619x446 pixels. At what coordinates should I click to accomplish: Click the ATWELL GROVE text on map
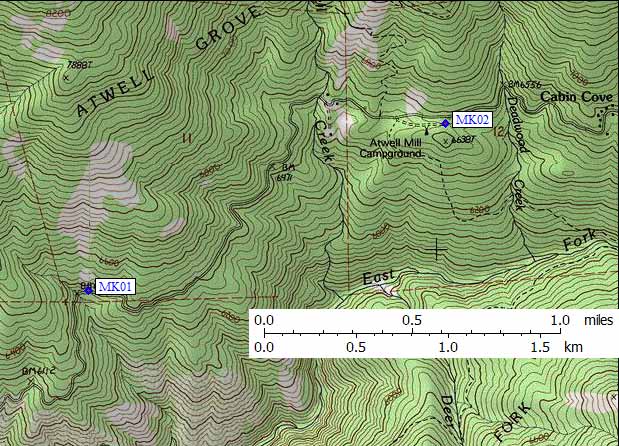(x=166, y=63)
